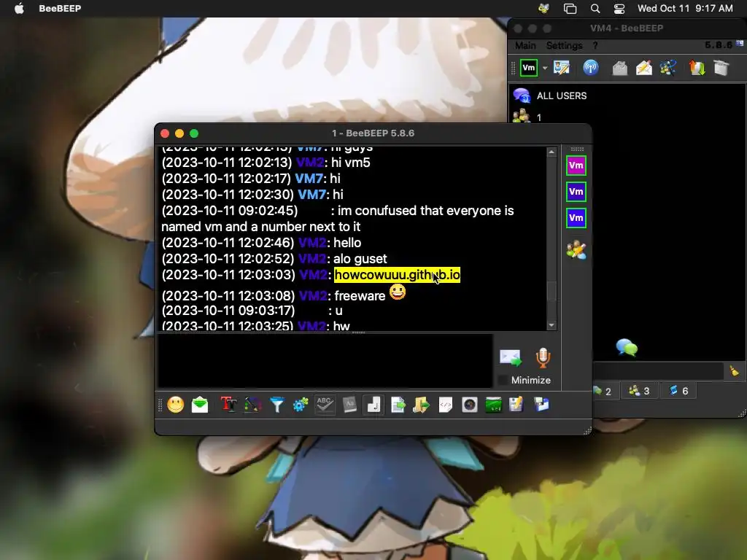Click the green open-envelope icon in chat toolbar
The height and width of the screenshot is (560, 747).
200,405
